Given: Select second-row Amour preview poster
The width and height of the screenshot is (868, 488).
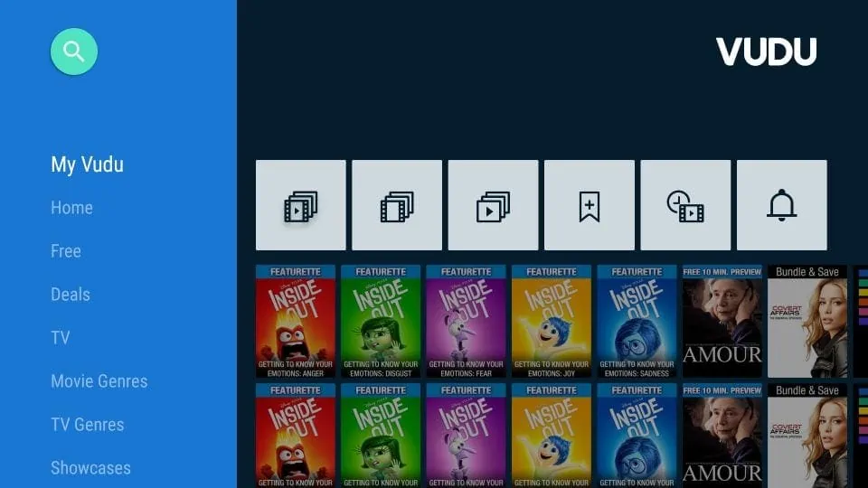Looking at the screenshot, I should (722, 436).
